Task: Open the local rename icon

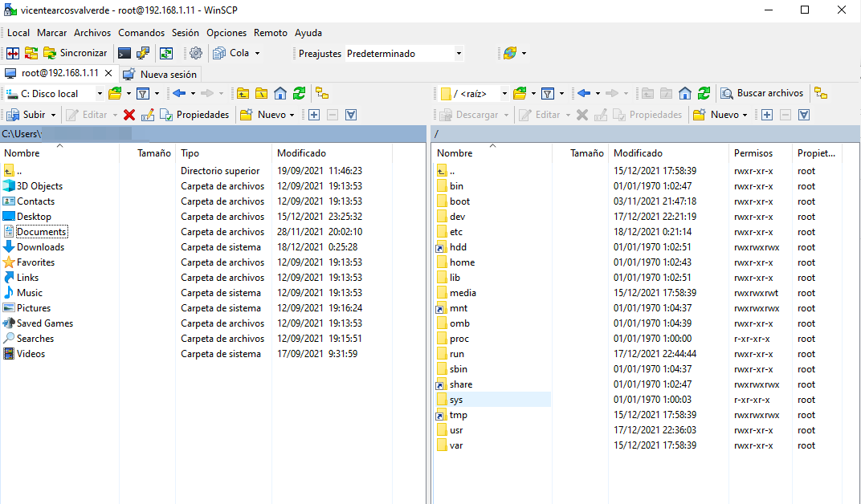Action: tap(148, 115)
